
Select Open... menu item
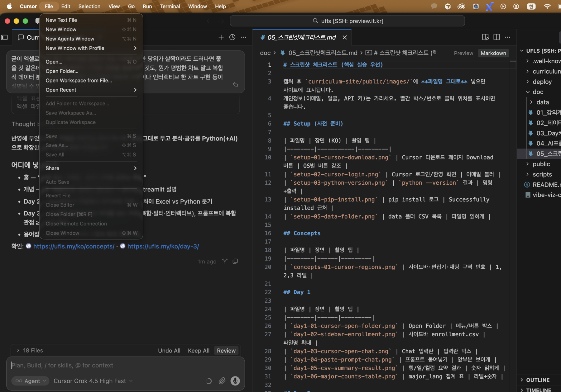91,62
